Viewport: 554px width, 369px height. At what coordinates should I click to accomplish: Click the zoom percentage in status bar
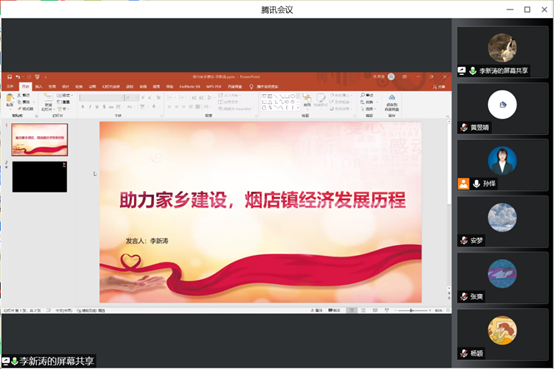(439, 310)
